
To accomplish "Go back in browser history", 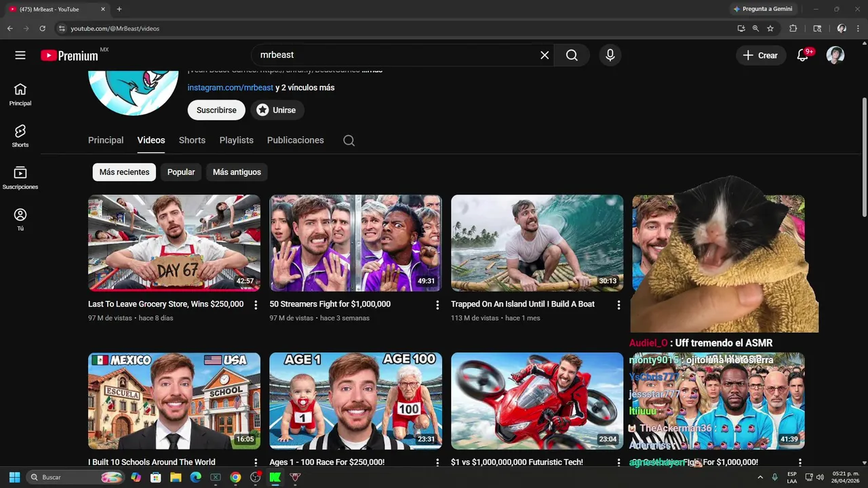I will pos(9,28).
